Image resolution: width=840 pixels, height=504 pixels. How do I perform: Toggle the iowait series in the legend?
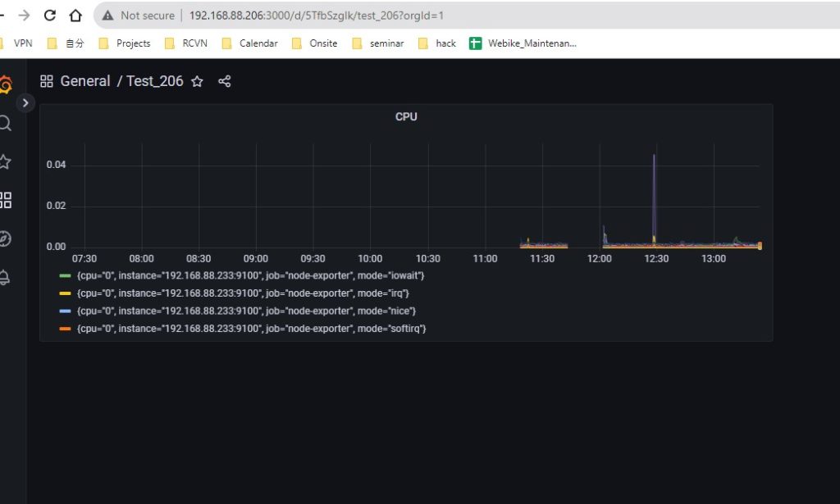click(x=246, y=275)
